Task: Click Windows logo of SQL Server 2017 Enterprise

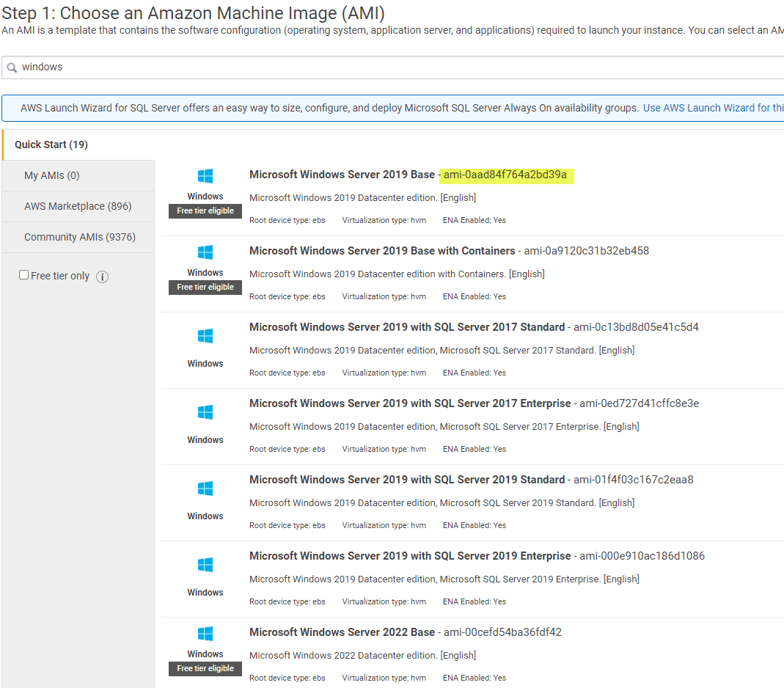Action: click(x=205, y=412)
